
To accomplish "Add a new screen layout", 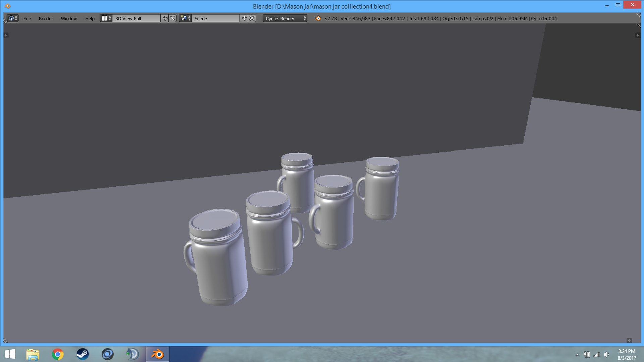I will 165,18.
